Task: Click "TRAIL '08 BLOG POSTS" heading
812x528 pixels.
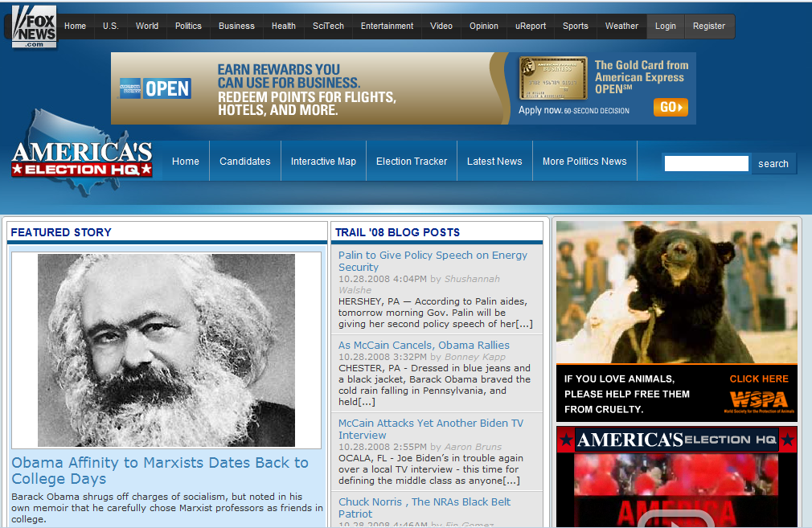Action: coord(397,232)
